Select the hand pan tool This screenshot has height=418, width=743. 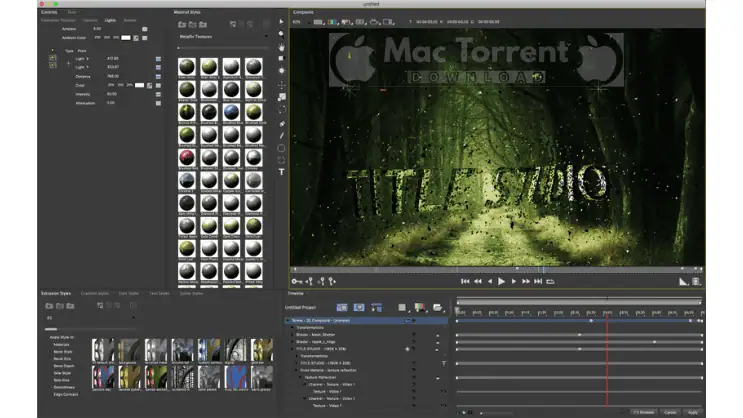(x=281, y=47)
